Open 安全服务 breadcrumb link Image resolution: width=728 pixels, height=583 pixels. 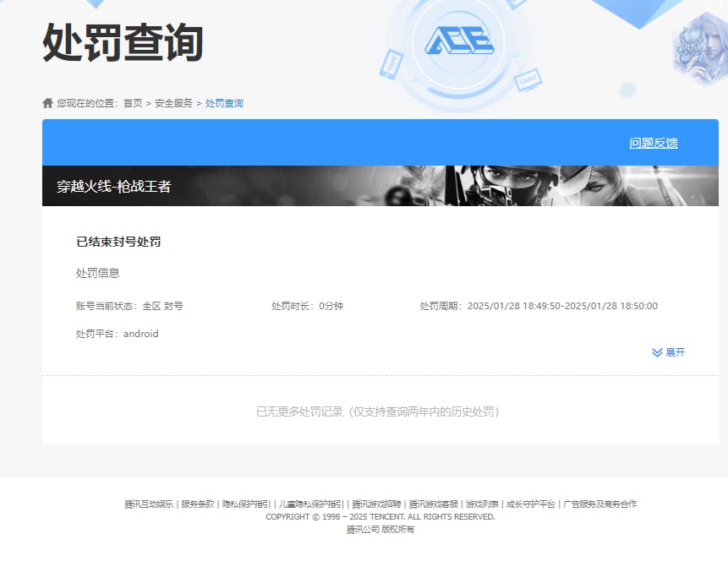(x=173, y=103)
